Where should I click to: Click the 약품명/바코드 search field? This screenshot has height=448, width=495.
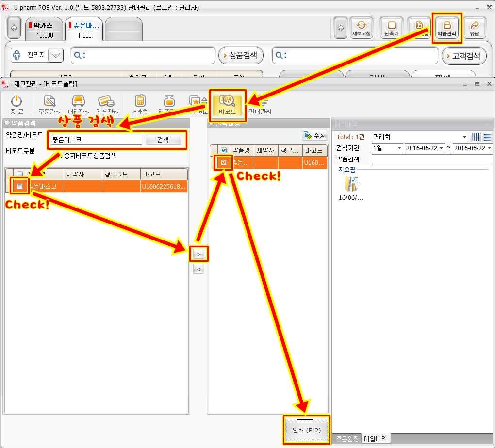(x=96, y=140)
